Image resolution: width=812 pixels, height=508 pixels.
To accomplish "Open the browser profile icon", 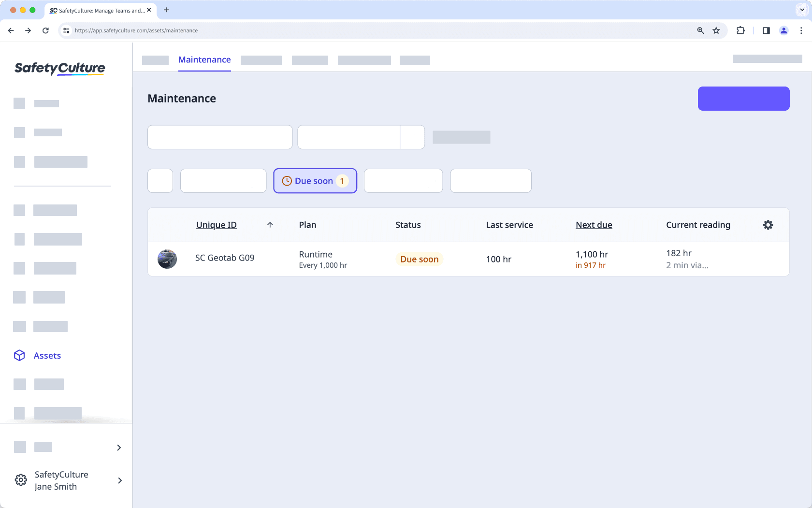I will tap(783, 30).
